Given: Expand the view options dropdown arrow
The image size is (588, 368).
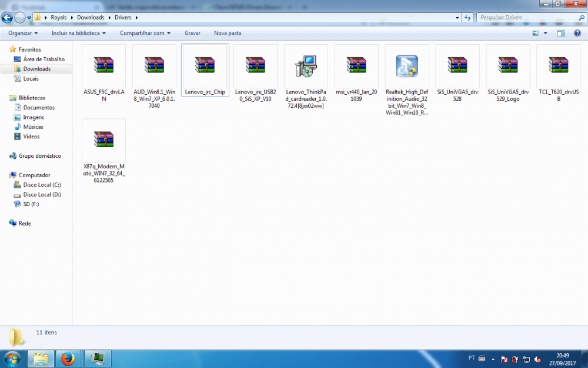Looking at the screenshot, I should click(546, 33).
